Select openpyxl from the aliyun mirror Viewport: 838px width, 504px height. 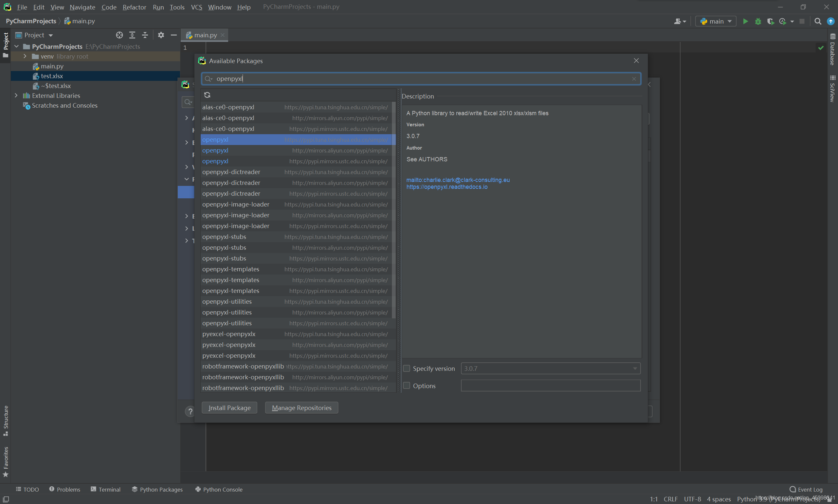[296, 151]
